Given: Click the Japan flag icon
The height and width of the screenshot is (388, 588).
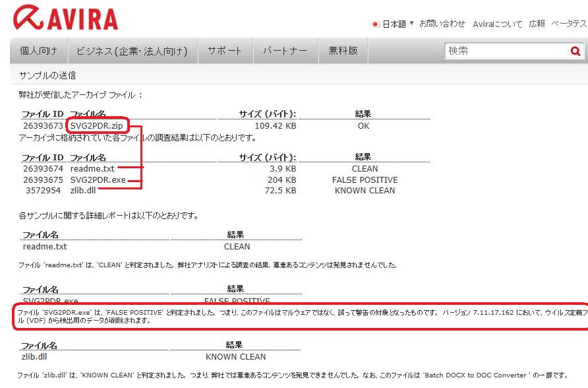Looking at the screenshot, I should tap(374, 24).
